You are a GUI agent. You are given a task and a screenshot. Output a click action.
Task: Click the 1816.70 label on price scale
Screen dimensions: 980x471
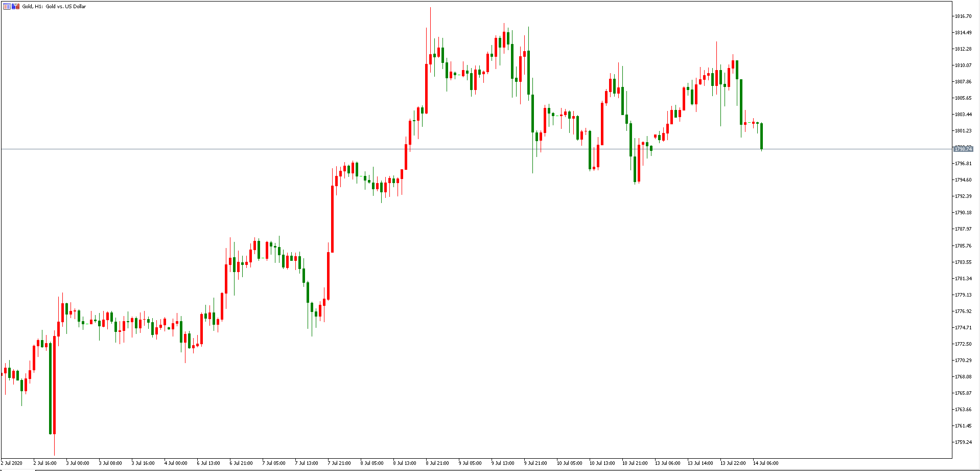[x=963, y=16]
